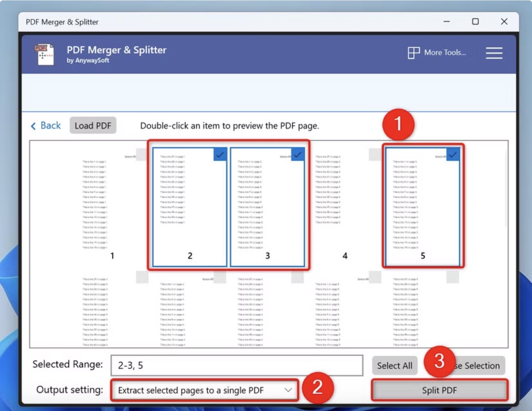Image resolution: width=532 pixels, height=411 pixels.
Task: Click the Load PDF button
Action: pyautogui.click(x=93, y=125)
